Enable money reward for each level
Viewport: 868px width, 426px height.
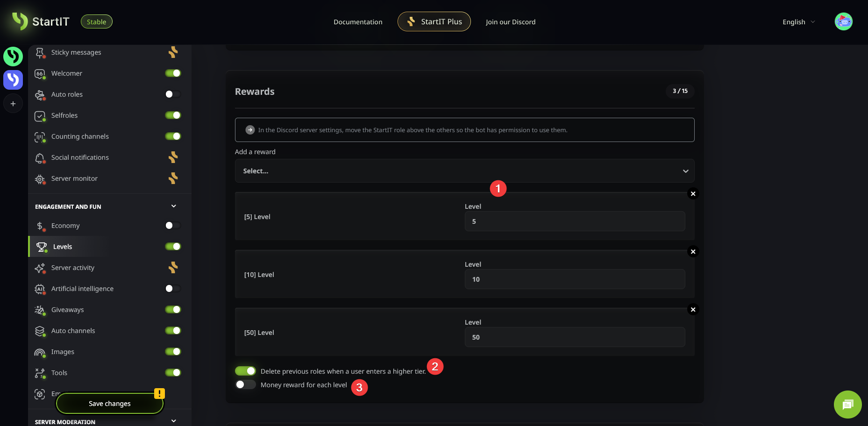tap(245, 384)
